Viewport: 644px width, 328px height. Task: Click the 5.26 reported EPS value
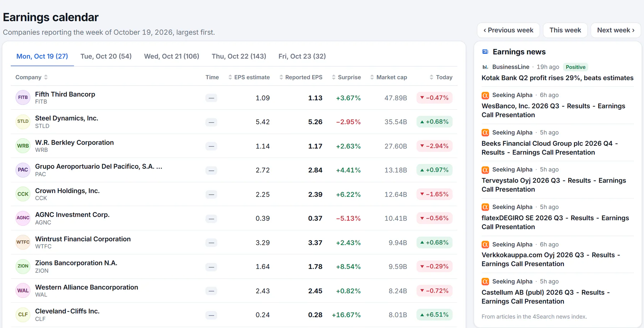point(315,122)
